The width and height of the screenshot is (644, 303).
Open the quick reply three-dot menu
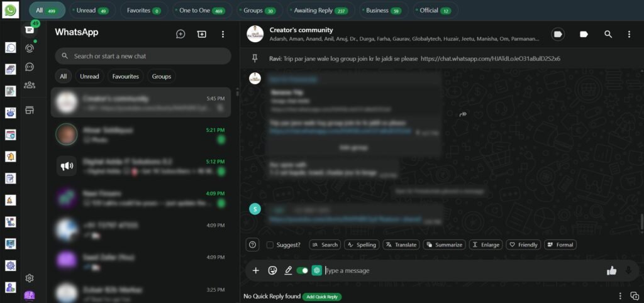[x=621, y=296]
